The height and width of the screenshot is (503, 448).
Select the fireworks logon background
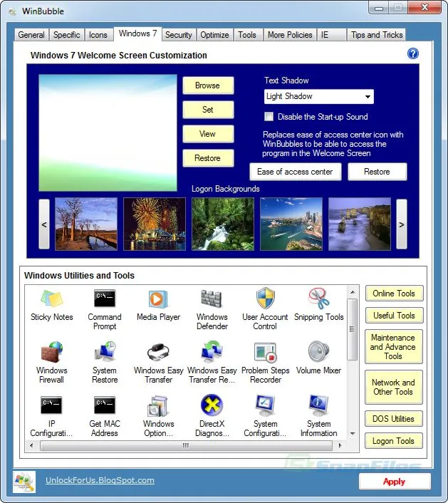tap(155, 224)
